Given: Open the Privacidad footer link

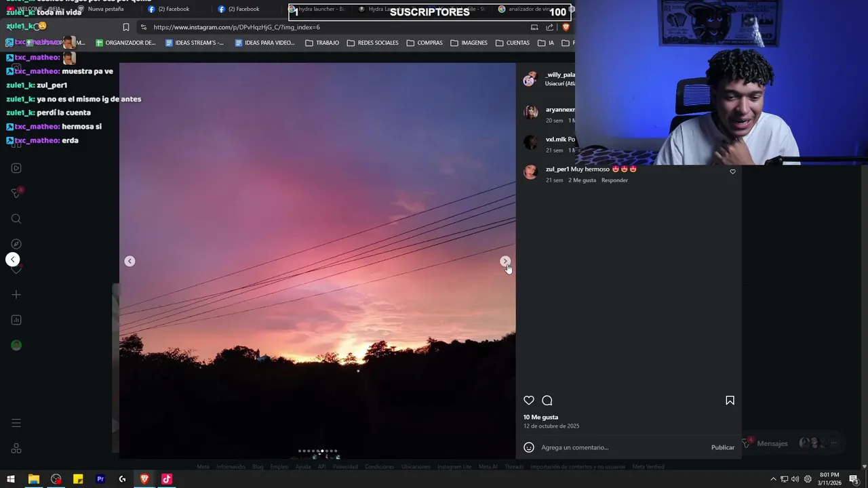Looking at the screenshot, I should point(345,467).
